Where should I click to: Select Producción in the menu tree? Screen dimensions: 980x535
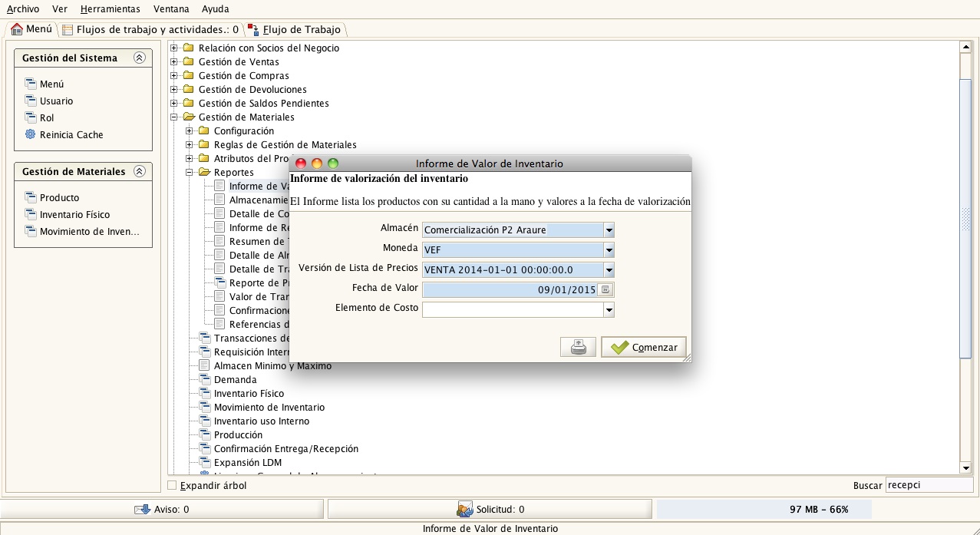click(x=238, y=434)
